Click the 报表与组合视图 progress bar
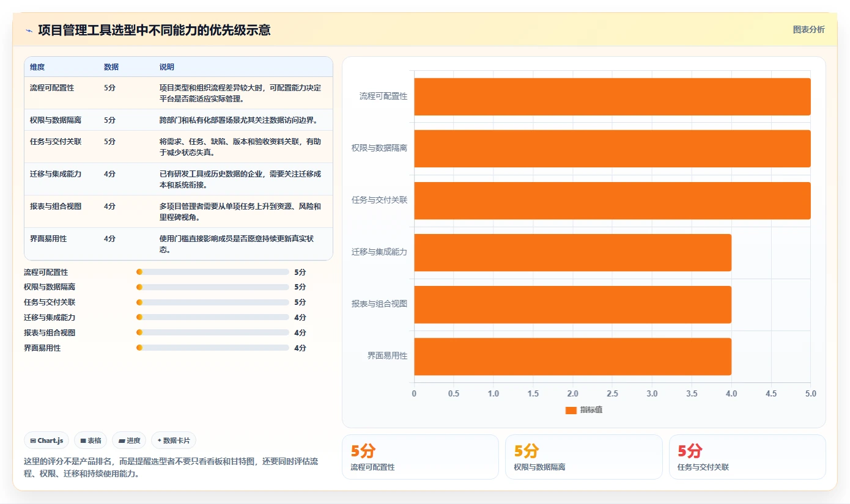Image resolution: width=850 pixels, height=504 pixels. tap(213, 333)
